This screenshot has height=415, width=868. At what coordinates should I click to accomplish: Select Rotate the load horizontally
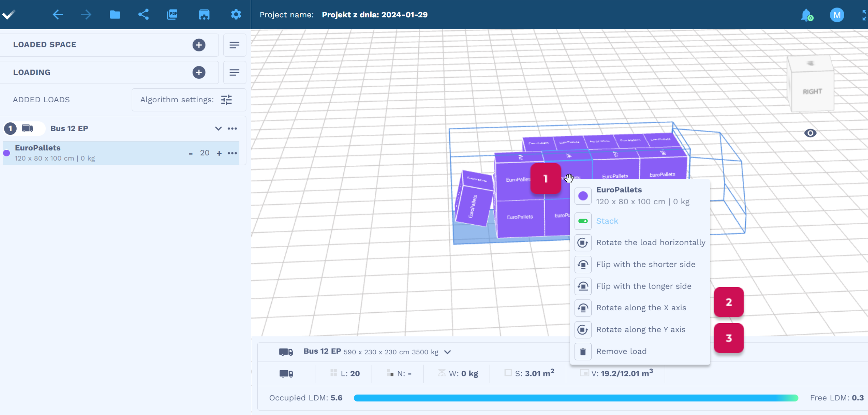pos(650,243)
